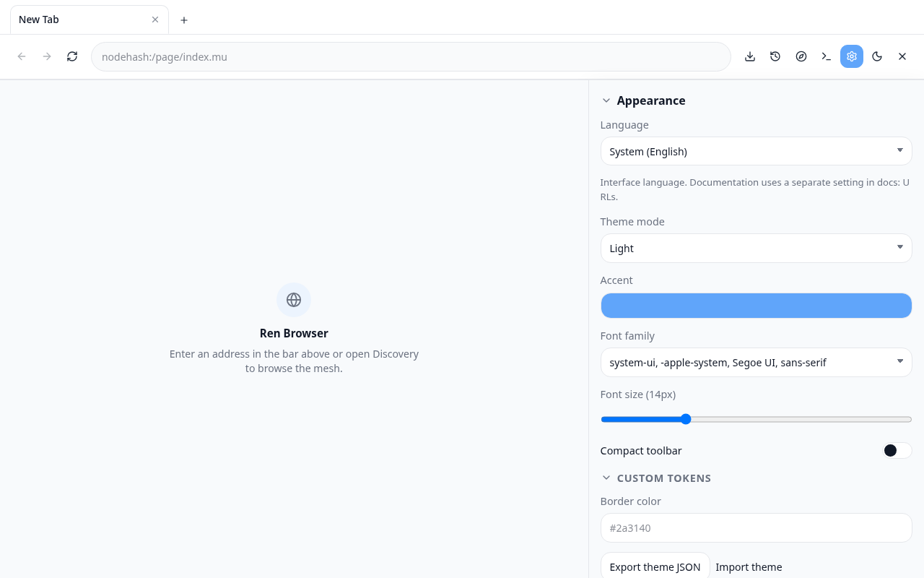
Task: Close settings via the gear icon
Action: pos(852,56)
